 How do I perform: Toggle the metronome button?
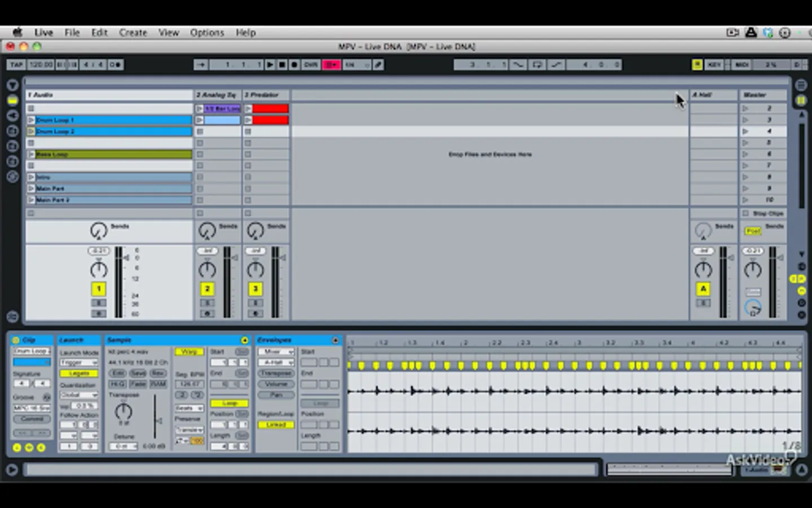click(x=115, y=65)
